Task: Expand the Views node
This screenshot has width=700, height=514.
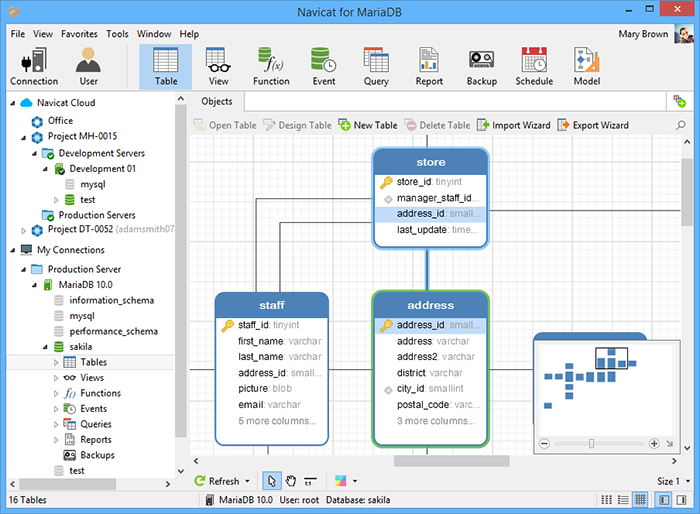Action: click(56, 378)
